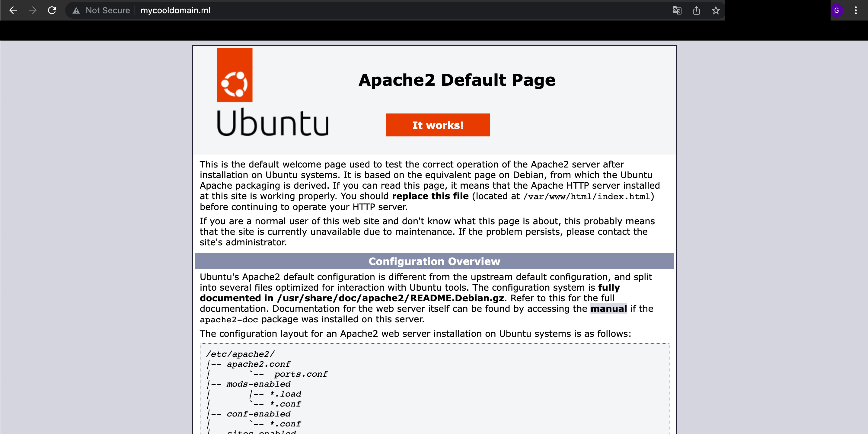Click the conf-enabled tree entry
The image size is (868, 434).
pos(258,414)
